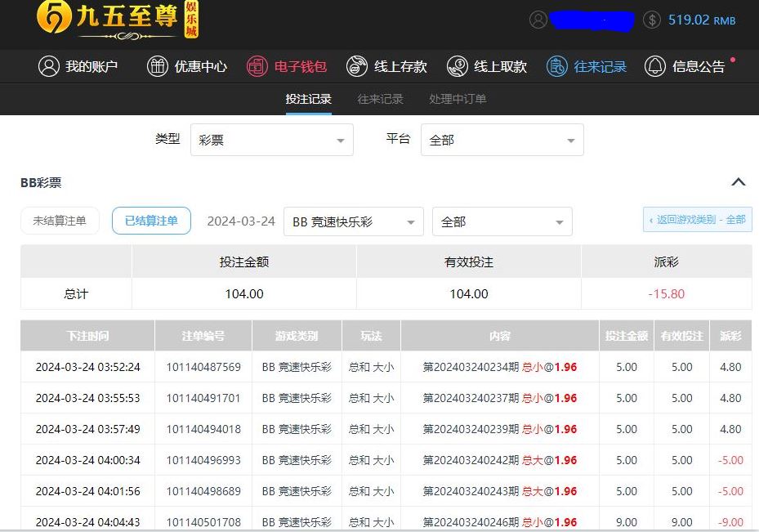The image size is (759, 532).
Task: Click the user avatar icon in header
Action: pos(538,20)
